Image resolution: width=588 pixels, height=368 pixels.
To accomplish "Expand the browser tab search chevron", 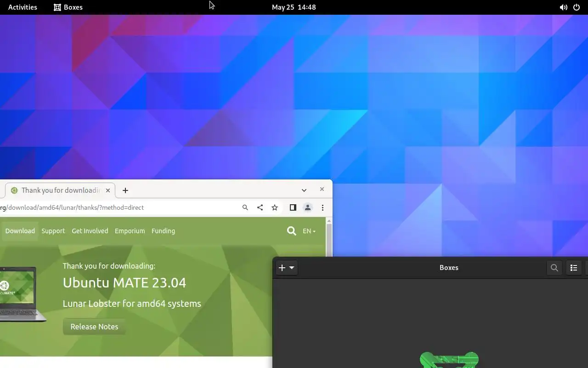I will [x=304, y=190].
